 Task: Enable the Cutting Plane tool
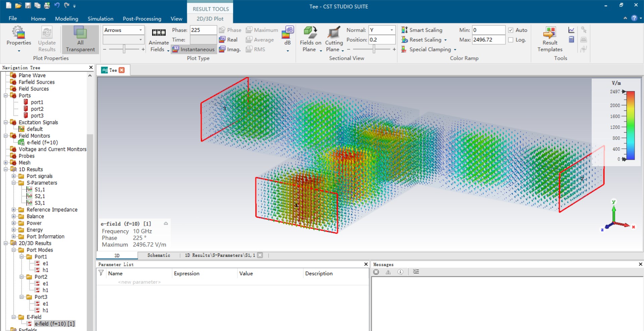[334, 39]
